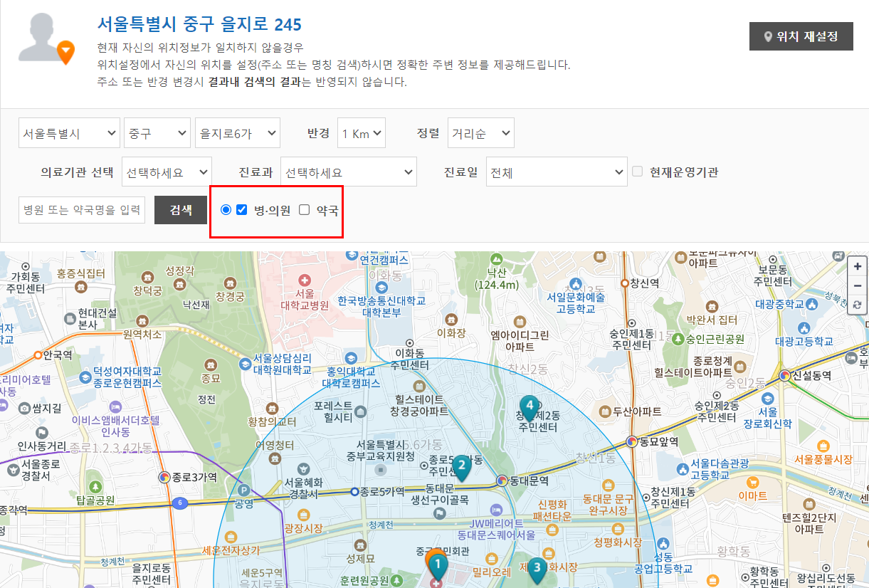Click the 홍익대학교 대학로캠퍼스 map label
869x588 pixels.
352,377
